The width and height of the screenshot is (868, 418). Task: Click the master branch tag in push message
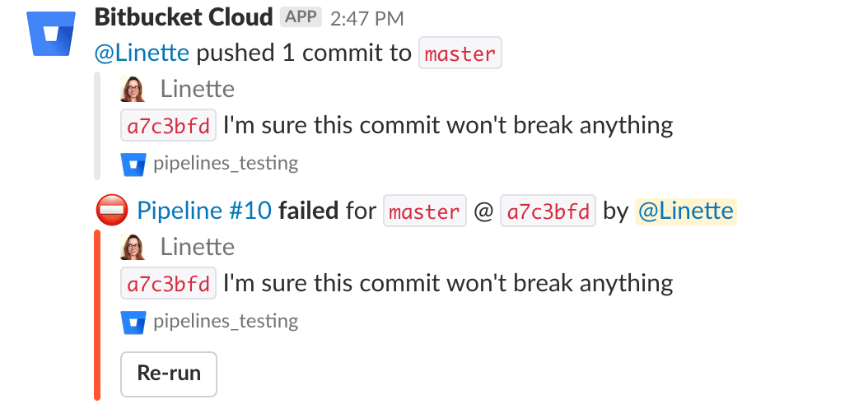pos(460,53)
